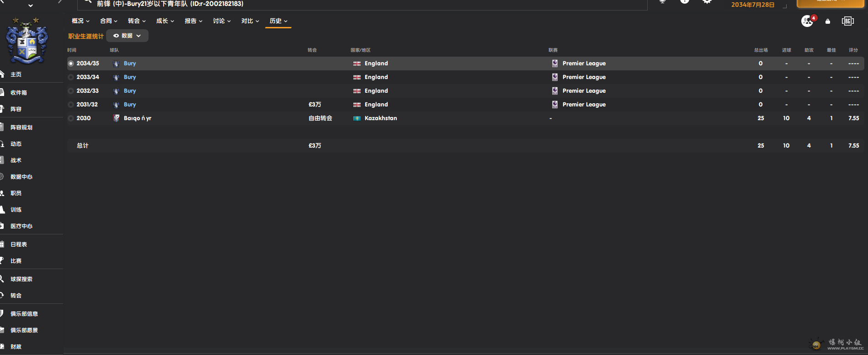Click the Bury club crest in sidebar
The height and width of the screenshot is (355, 868).
coord(27,40)
